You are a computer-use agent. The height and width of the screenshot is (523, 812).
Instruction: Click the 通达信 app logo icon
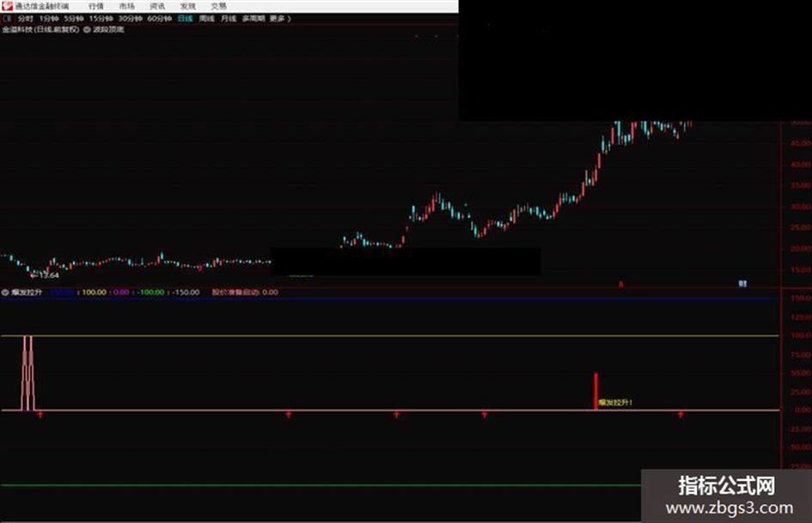pos(7,6)
